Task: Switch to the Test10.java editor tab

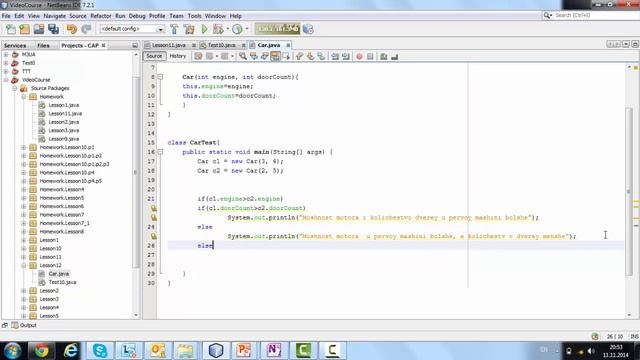Action: [x=221, y=45]
